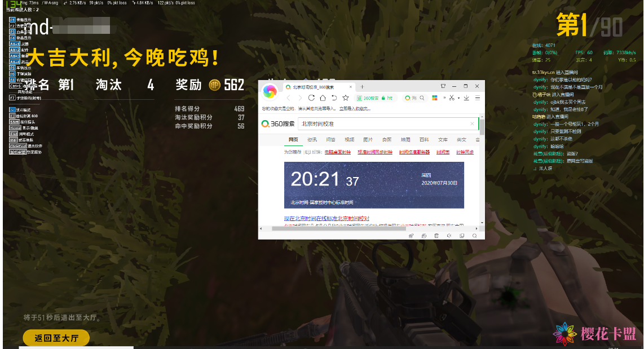Open the browser downloads icon

click(x=467, y=98)
